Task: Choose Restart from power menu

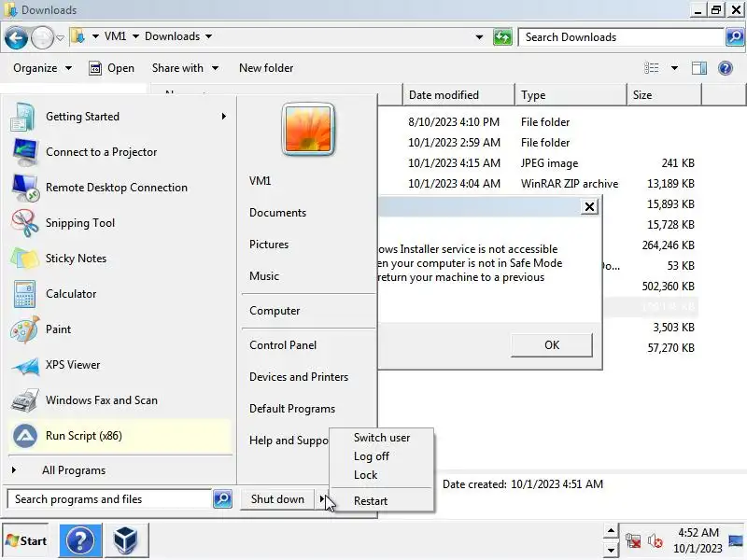Action: (x=382, y=501)
